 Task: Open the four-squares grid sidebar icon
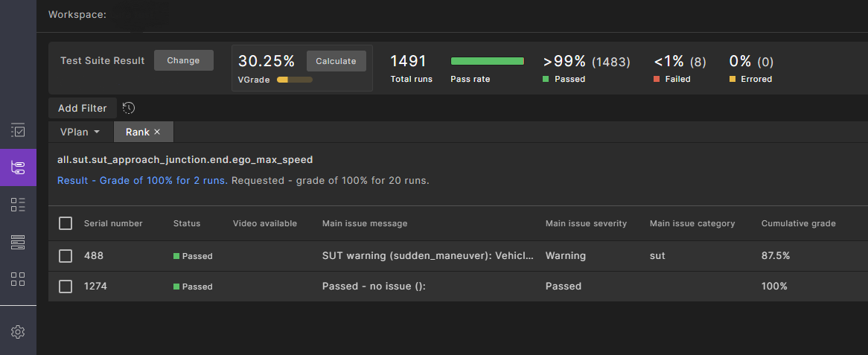click(18, 279)
